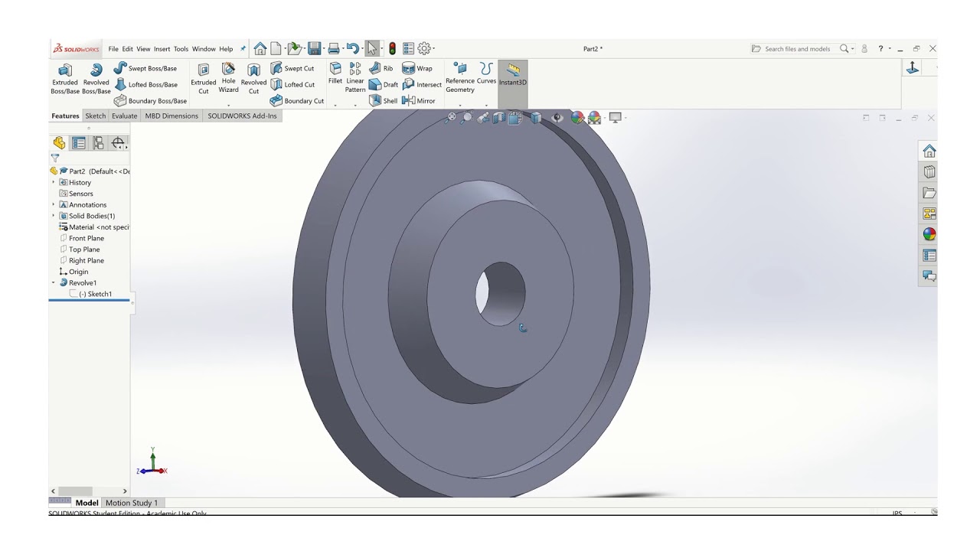Open Design Library task pane tab
This screenshot has height=551, width=980.
929,171
